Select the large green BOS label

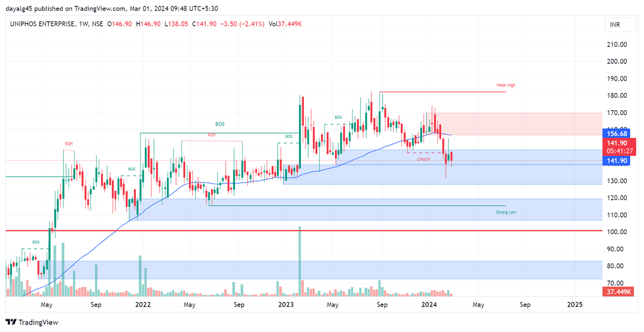tap(220, 124)
